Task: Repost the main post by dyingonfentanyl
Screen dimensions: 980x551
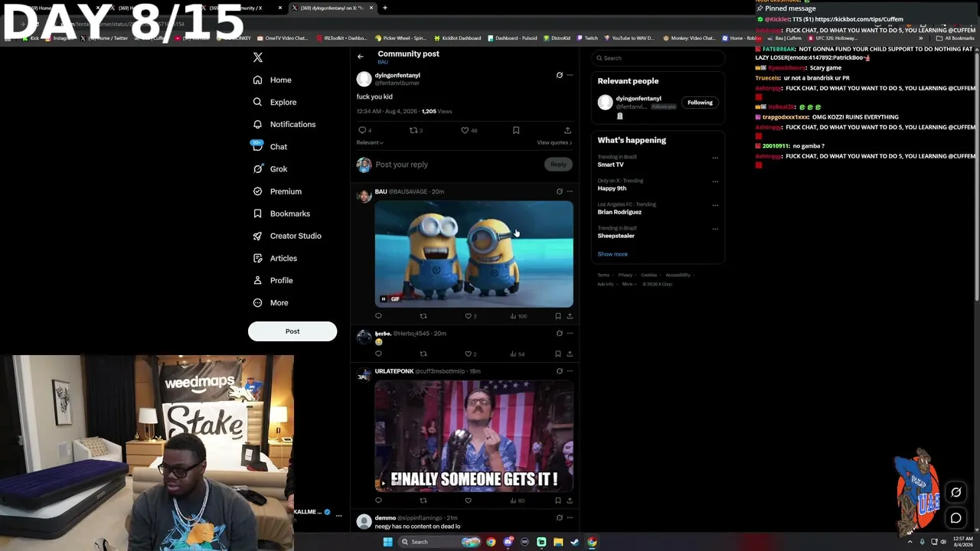Action: point(413,130)
